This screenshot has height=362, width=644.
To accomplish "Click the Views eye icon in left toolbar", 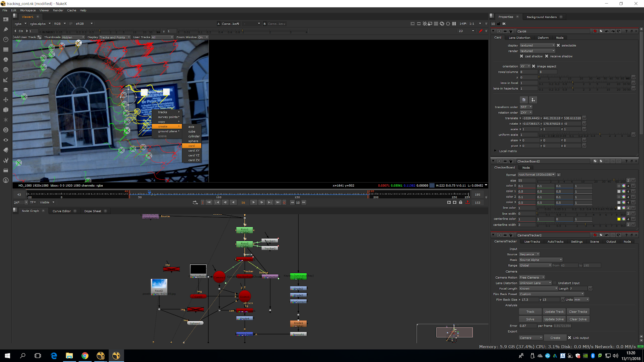I will (6, 140).
